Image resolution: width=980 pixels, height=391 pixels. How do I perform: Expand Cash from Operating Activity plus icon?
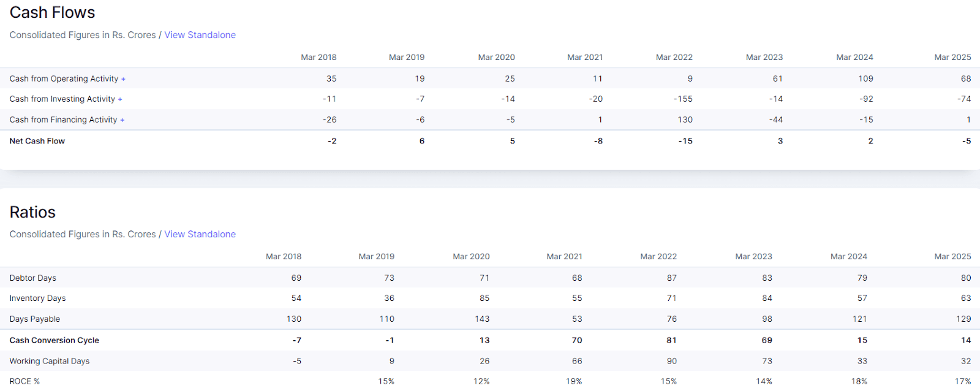click(x=123, y=79)
